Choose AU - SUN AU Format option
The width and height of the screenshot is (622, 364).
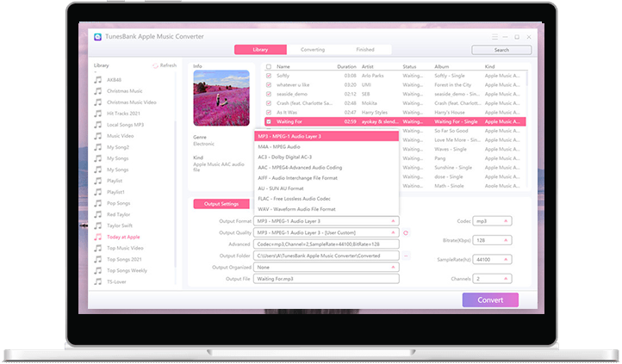(327, 188)
